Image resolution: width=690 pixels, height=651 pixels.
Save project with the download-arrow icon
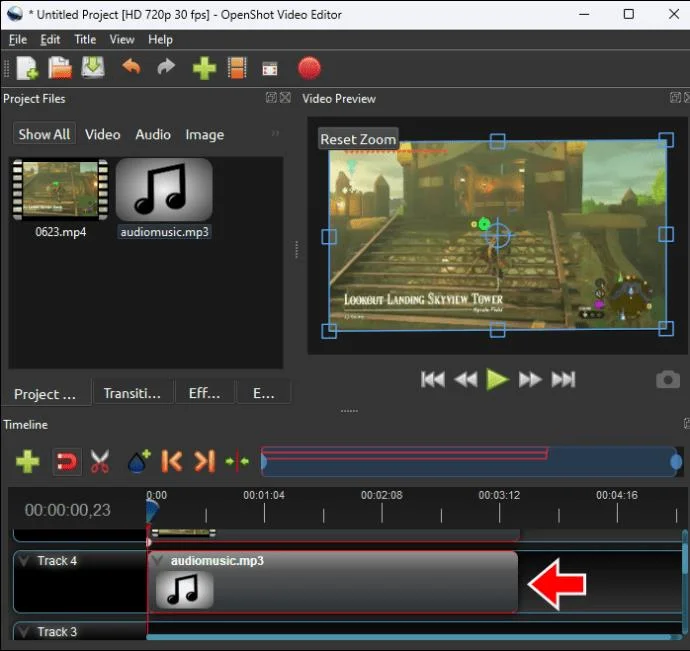[x=93, y=68]
